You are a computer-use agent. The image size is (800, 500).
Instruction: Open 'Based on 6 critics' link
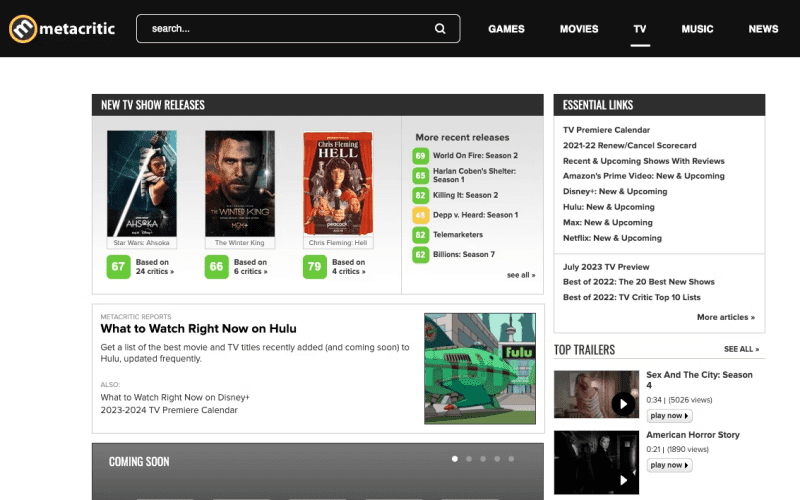(x=251, y=266)
